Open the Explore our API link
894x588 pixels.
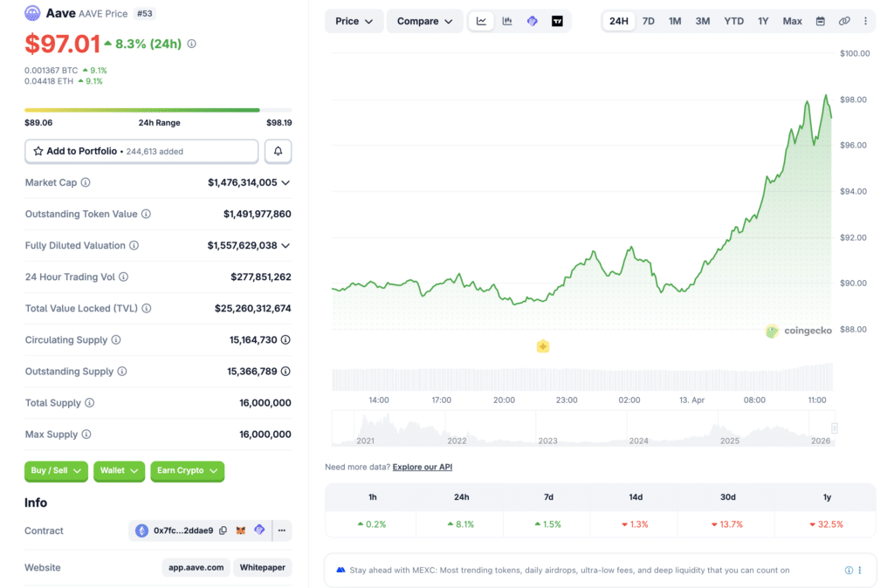[x=422, y=467]
